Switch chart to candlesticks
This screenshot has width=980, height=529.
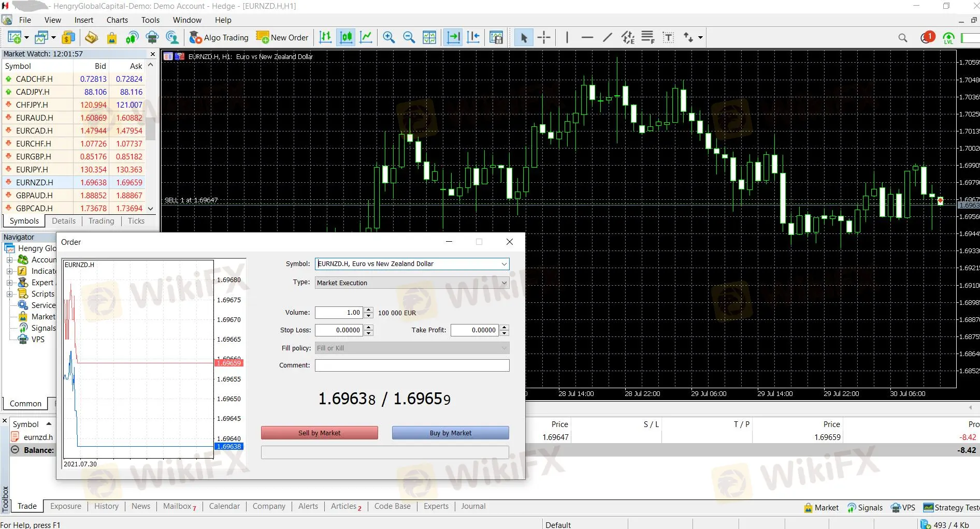point(345,37)
